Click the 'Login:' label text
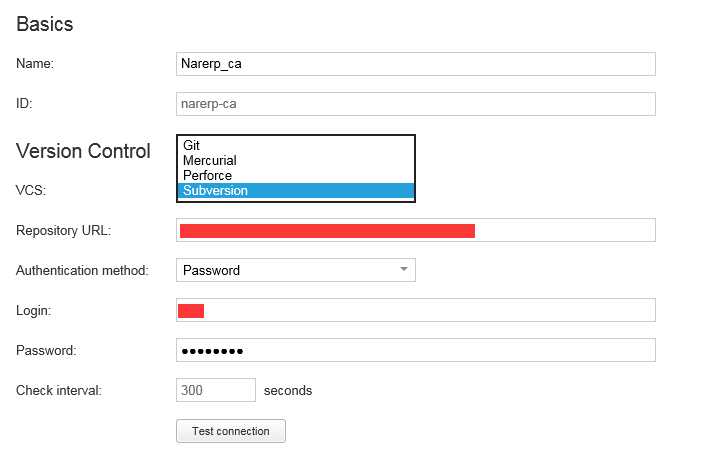 tap(34, 311)
